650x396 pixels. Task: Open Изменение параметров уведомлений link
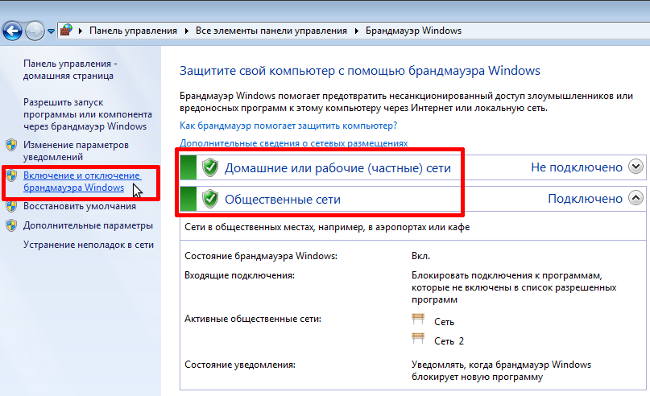pos(76,151)
